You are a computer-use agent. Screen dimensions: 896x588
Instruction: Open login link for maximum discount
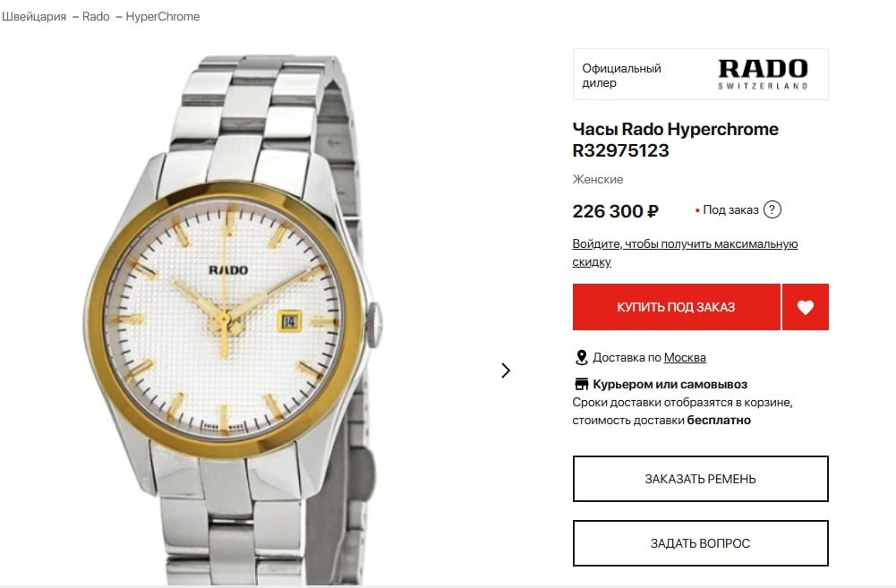tap(685, 252)
